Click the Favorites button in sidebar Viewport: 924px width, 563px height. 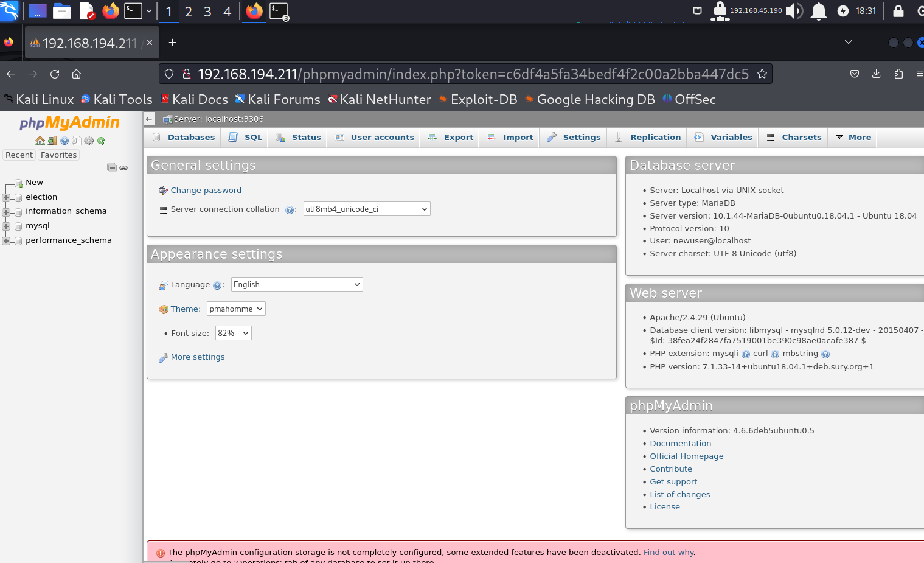pos(58,155)
